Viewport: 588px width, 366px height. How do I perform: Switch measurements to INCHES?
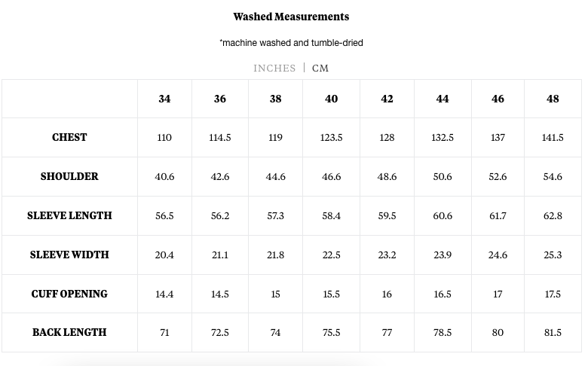click(x=274, y=69)
